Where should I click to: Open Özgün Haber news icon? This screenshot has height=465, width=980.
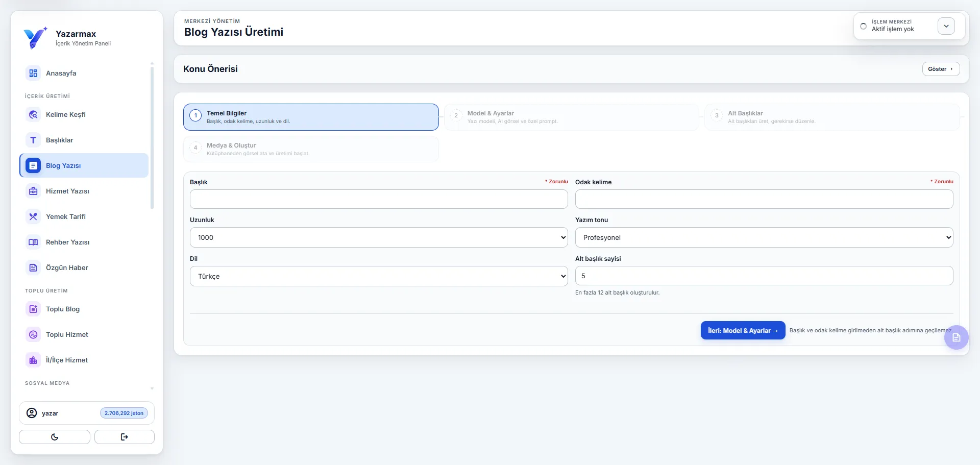pyautogui.click(x=33, y=267)
